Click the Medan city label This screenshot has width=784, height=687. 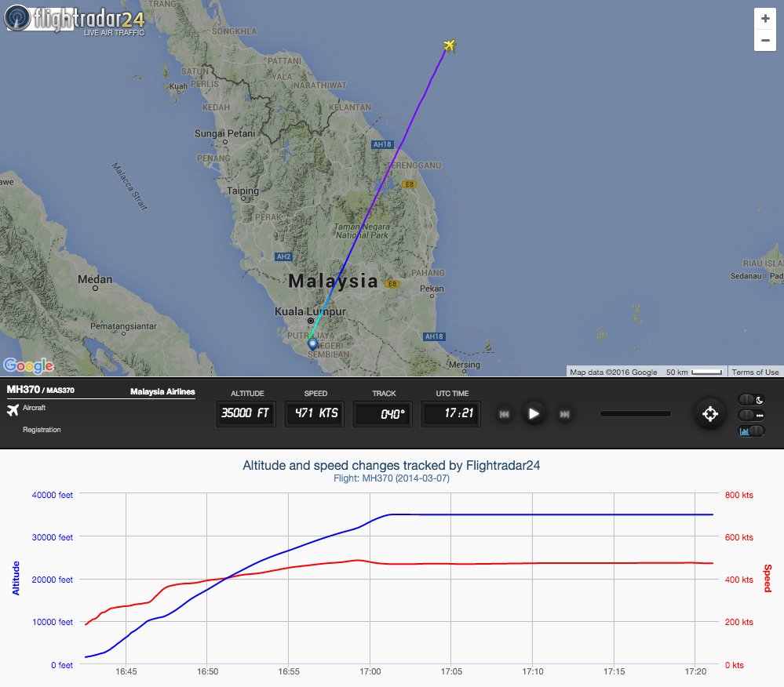(95, 280)
